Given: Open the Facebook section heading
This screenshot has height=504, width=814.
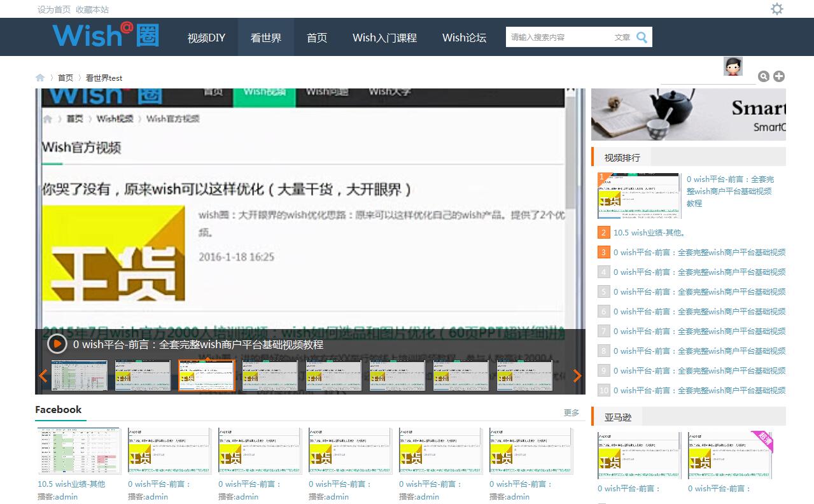Looking at the screenshot, I should pos(59,410).
